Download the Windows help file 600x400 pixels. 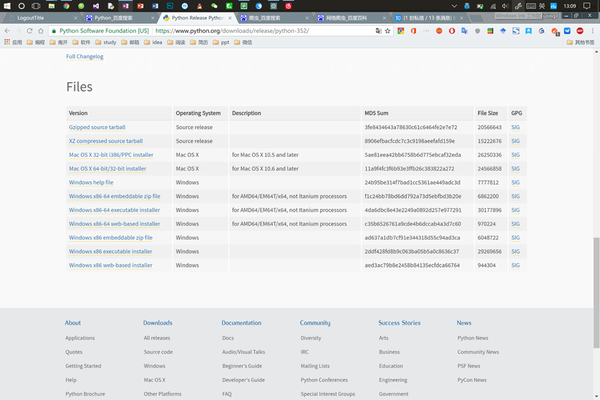(91, 182)
